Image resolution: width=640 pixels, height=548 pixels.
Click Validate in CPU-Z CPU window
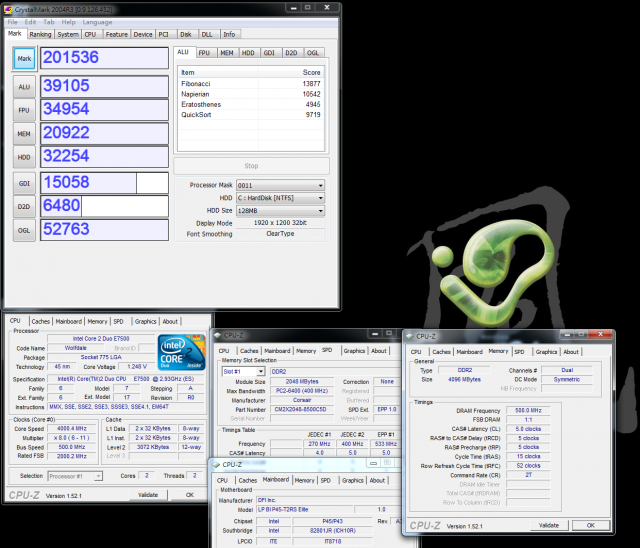click(x=148, y=495)
